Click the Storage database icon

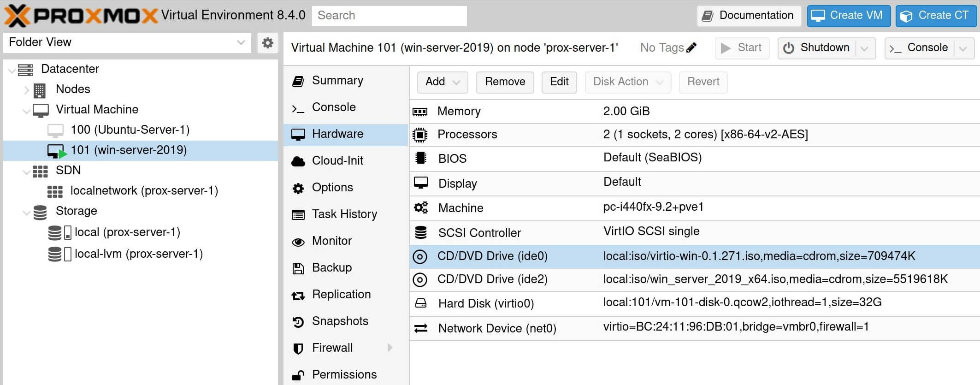pyautogui.click(x=40, y=212)
